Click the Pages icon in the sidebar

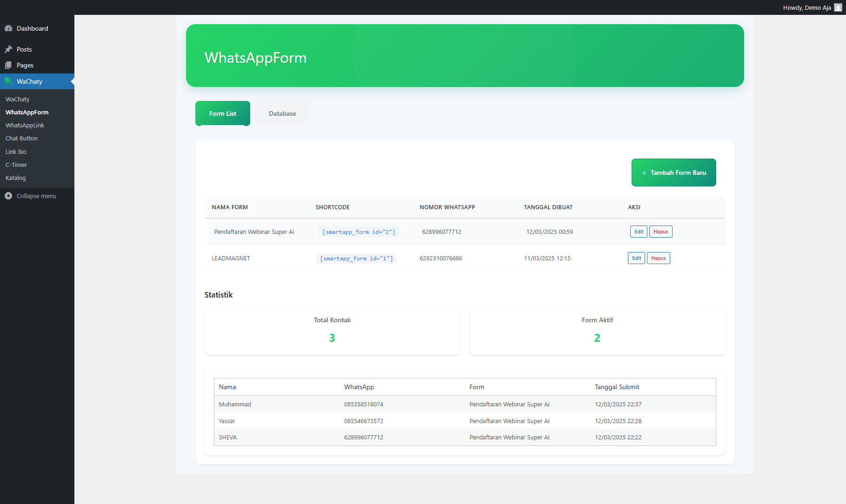[x=8, y=65]
